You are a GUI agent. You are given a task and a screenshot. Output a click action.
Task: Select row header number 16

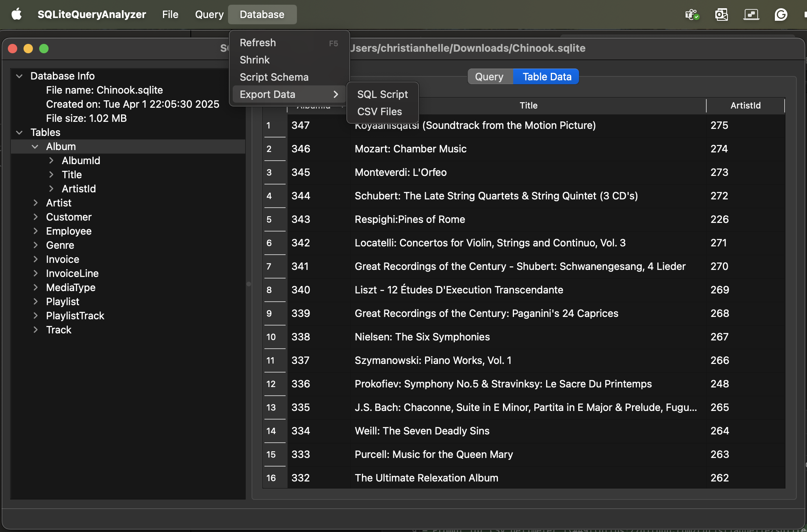pos(275,478)
